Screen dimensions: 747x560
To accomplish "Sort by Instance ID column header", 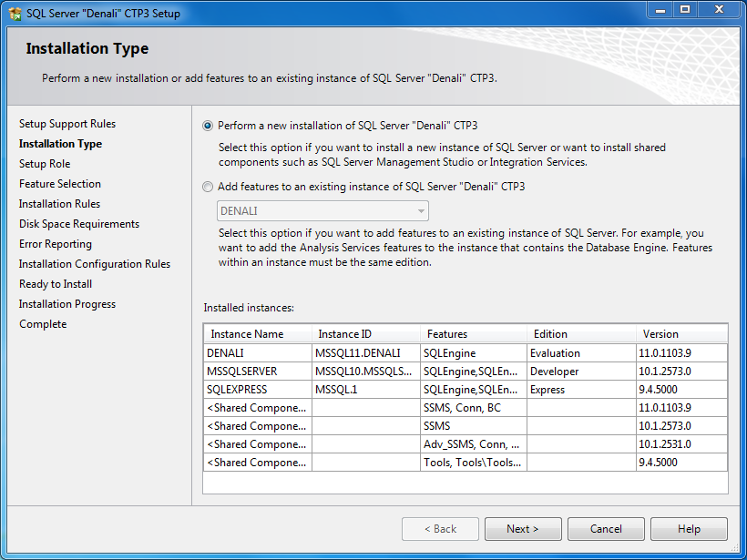I will [x=366, y=334].
